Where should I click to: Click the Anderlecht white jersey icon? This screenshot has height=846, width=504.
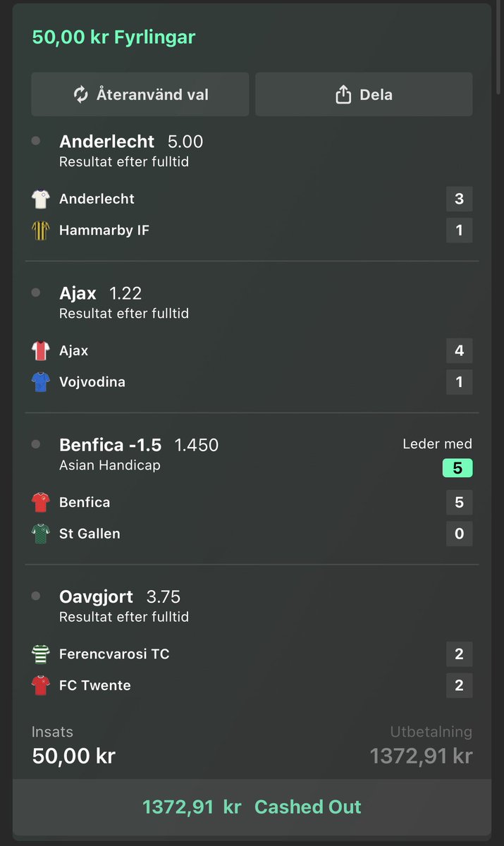tap(41, 199)
